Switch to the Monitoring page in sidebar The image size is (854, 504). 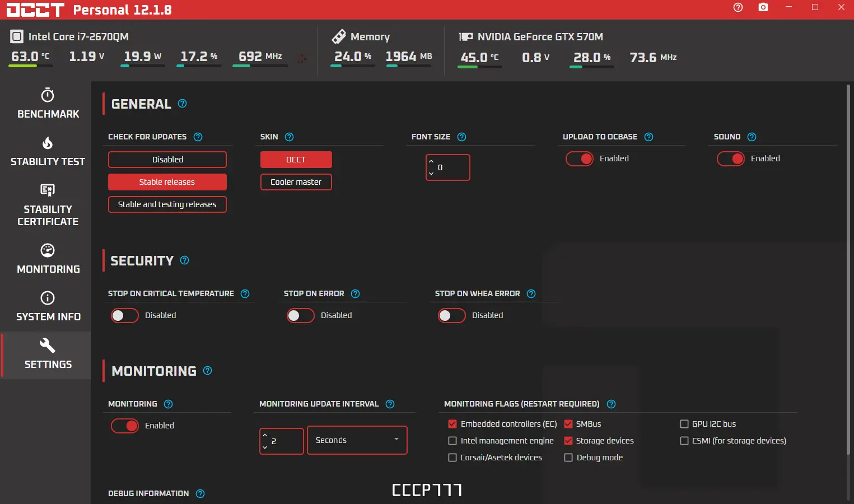tap(48, 259)
